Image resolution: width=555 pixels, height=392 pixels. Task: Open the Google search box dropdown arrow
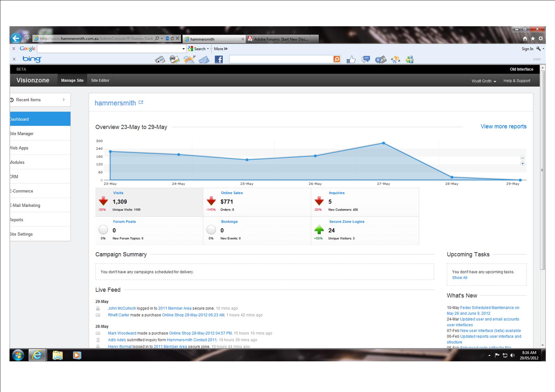tap(184, 49)
